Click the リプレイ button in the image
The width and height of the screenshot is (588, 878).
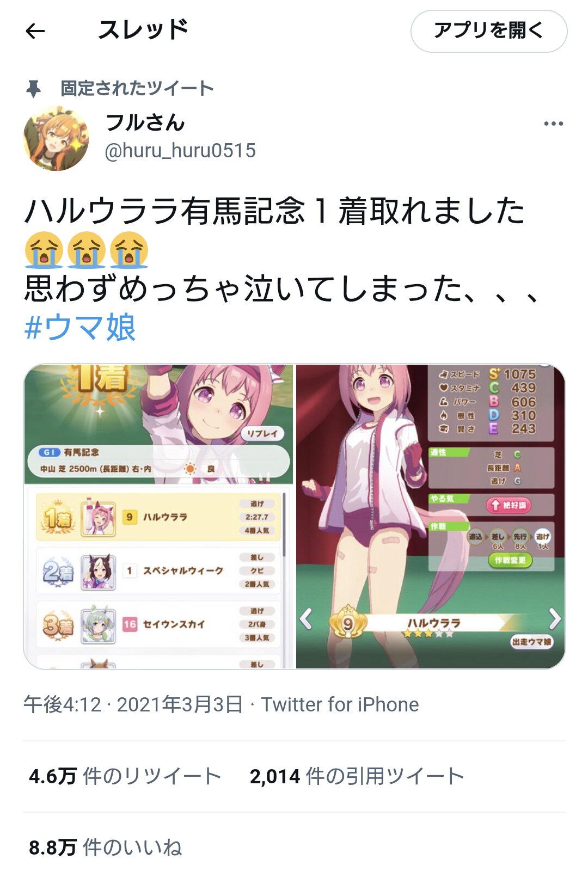click(262, 433)
